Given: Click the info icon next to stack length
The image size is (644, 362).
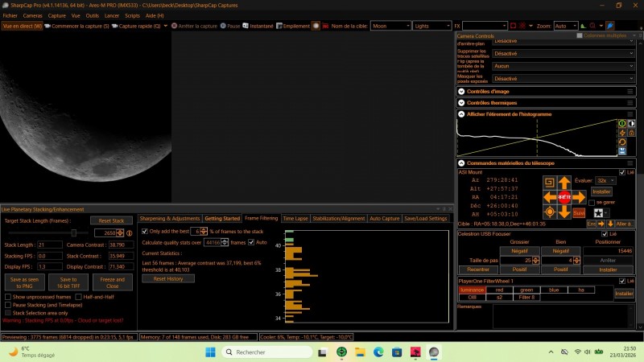Looking at the screenshot, I should click(130, 233).
